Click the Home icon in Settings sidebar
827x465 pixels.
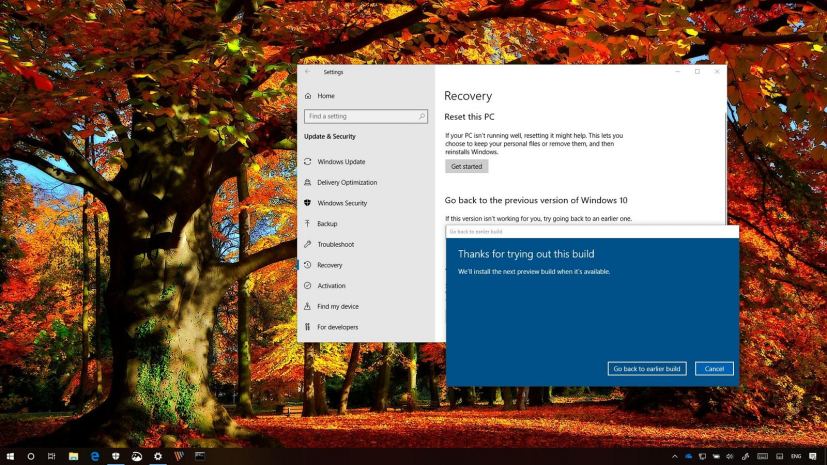click(x=308, y=96)
